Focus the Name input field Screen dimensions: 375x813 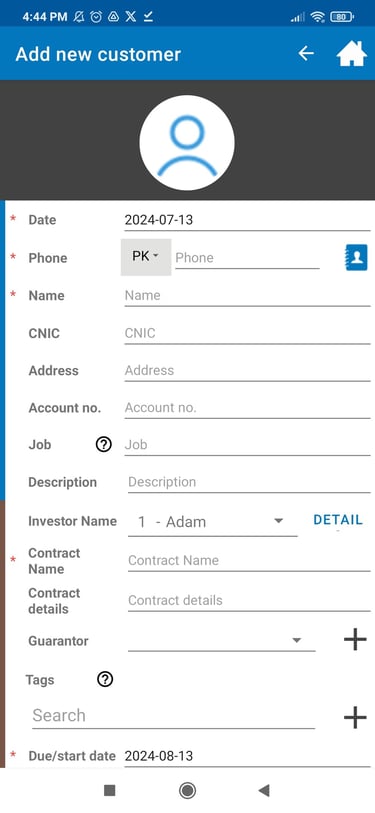247,296
